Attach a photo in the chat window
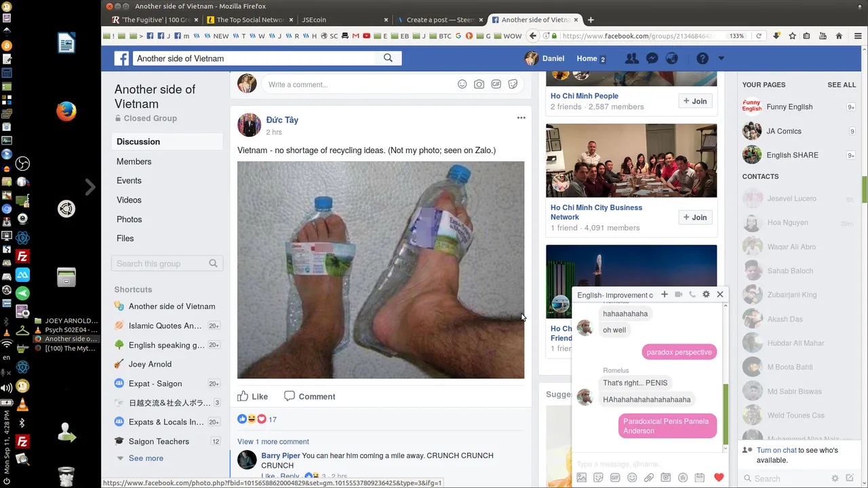The height and width of the screenshot is (488, 868). click(581, 478)
